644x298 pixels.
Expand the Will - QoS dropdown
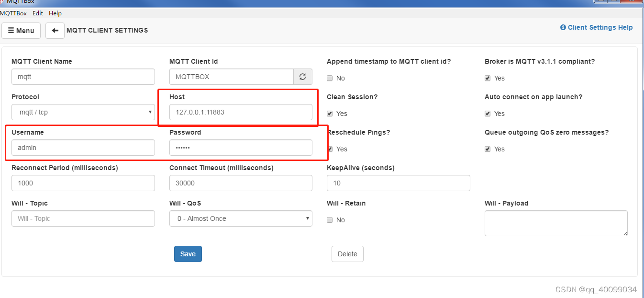(x=241, y=218)
